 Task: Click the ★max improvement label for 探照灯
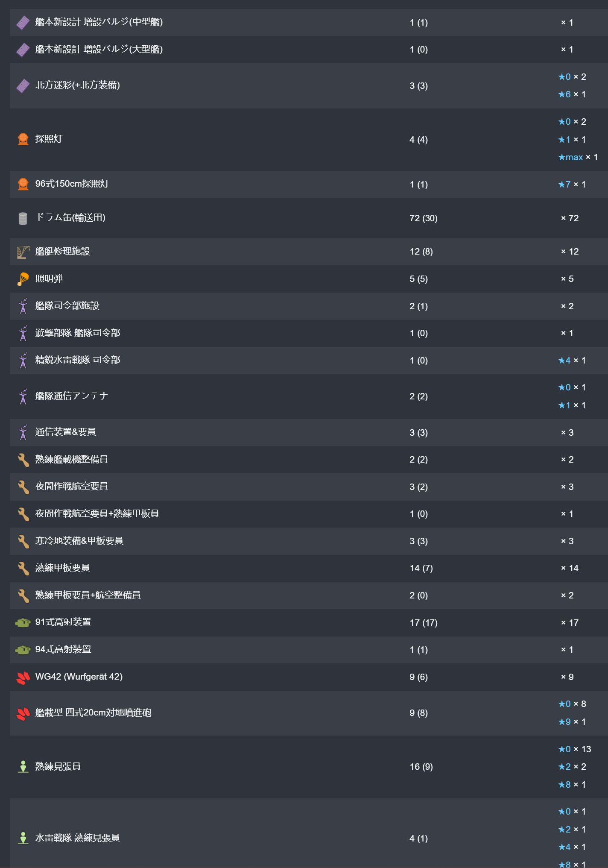pos(570,157)
